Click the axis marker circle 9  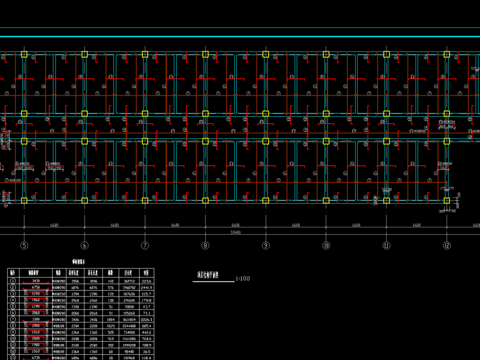266,246
